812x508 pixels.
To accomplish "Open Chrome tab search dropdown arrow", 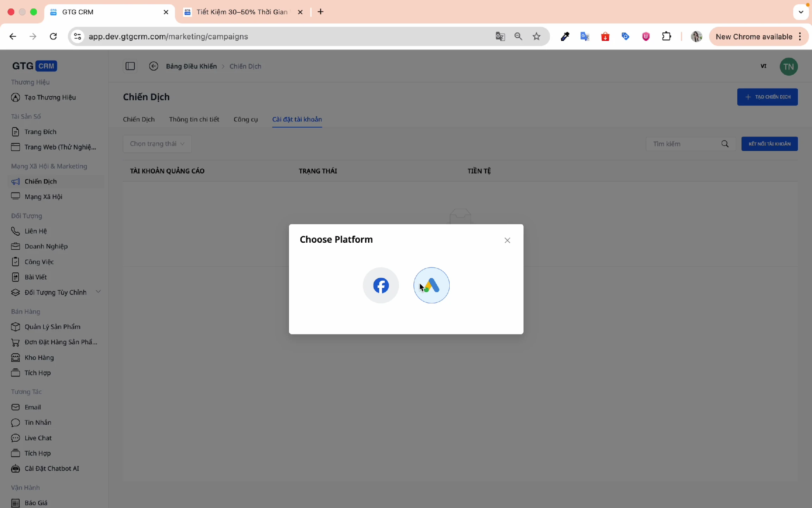I will click(801, 12).
